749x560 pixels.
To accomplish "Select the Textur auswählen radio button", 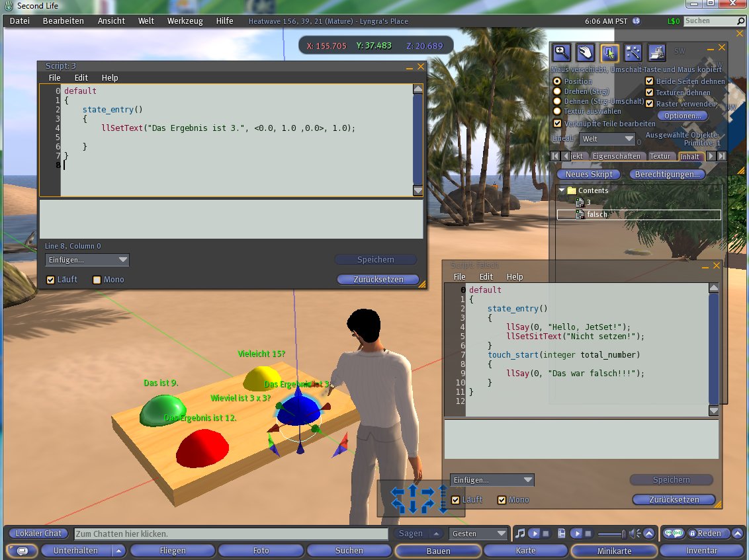I will 557,111.
